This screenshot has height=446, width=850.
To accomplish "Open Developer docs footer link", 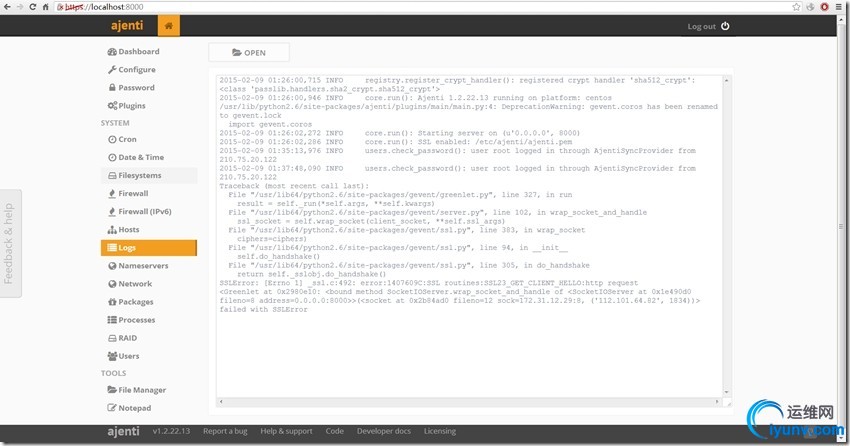I will click(x=384, y=431).
